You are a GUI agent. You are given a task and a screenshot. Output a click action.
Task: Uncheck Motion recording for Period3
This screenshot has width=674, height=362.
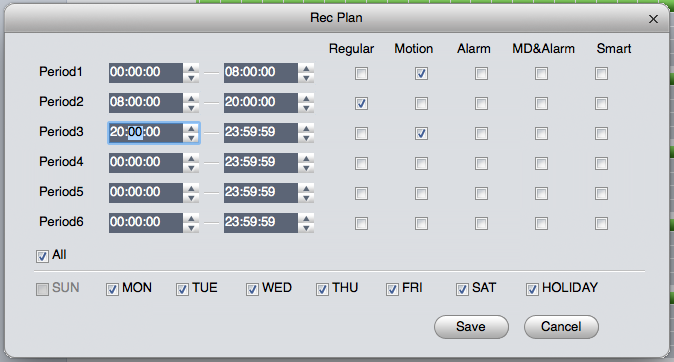pos(421,133)
